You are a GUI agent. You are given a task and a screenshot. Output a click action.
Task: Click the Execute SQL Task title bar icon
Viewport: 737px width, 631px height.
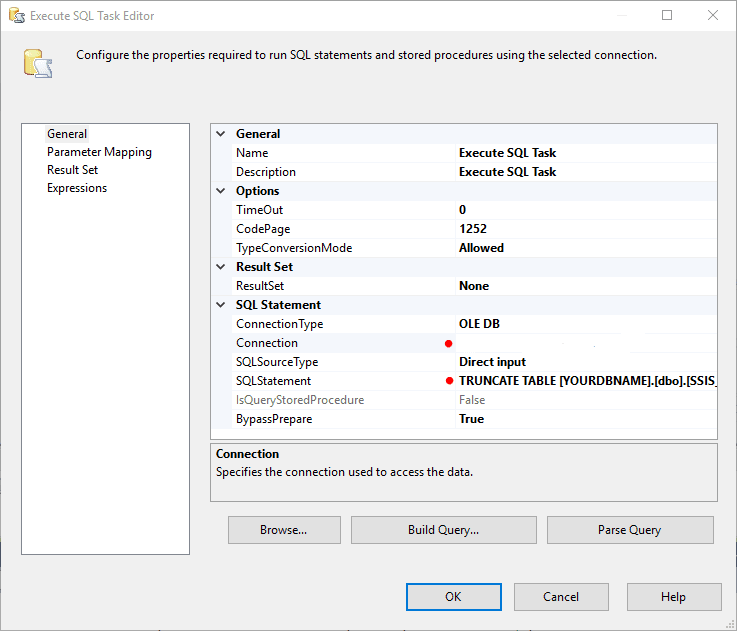tap(16, 16)
